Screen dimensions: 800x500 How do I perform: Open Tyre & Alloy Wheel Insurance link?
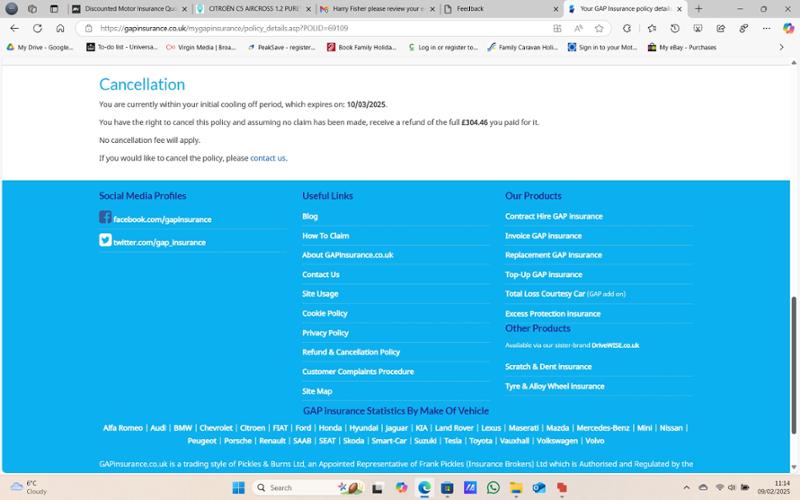click(x=555, y=386)
